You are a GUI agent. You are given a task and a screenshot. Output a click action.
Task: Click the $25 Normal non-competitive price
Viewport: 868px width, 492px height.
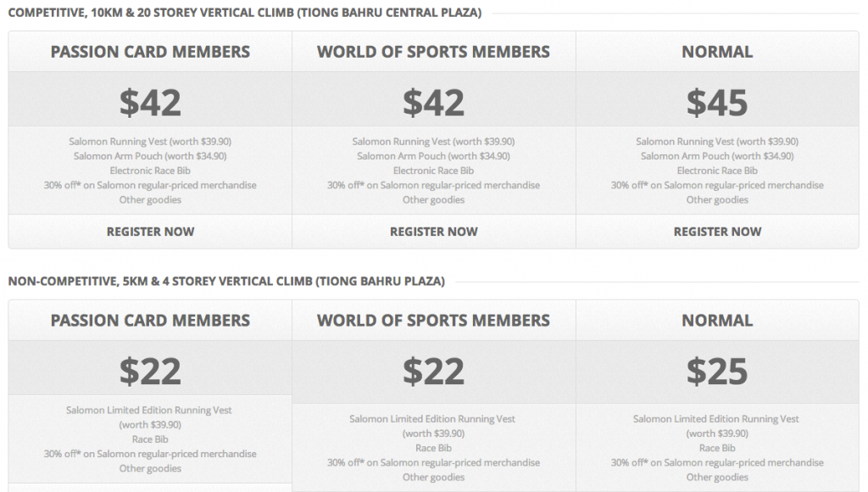(717, 371)
